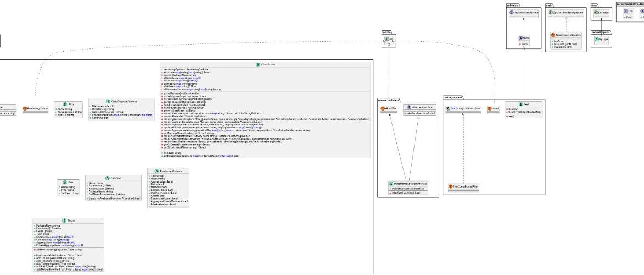644x275 pixels.
Task: Click the AbstractInterface name label
Action: tap(422, 107)
